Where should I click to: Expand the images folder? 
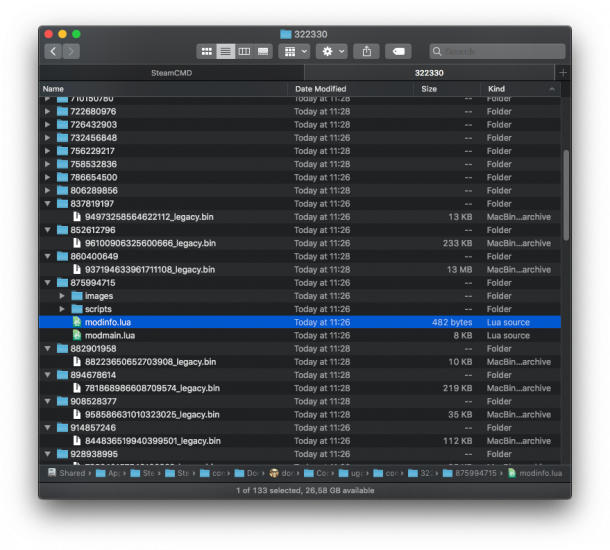[62, 296]
